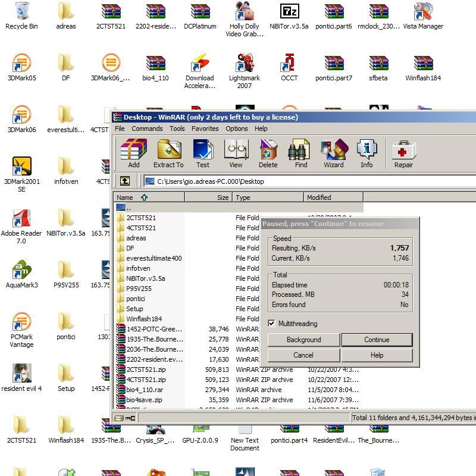This screenshot has height=476, width=476.
Task: Sort the list by Name column header
Action: pyautogui.click(x=149, y=198)
